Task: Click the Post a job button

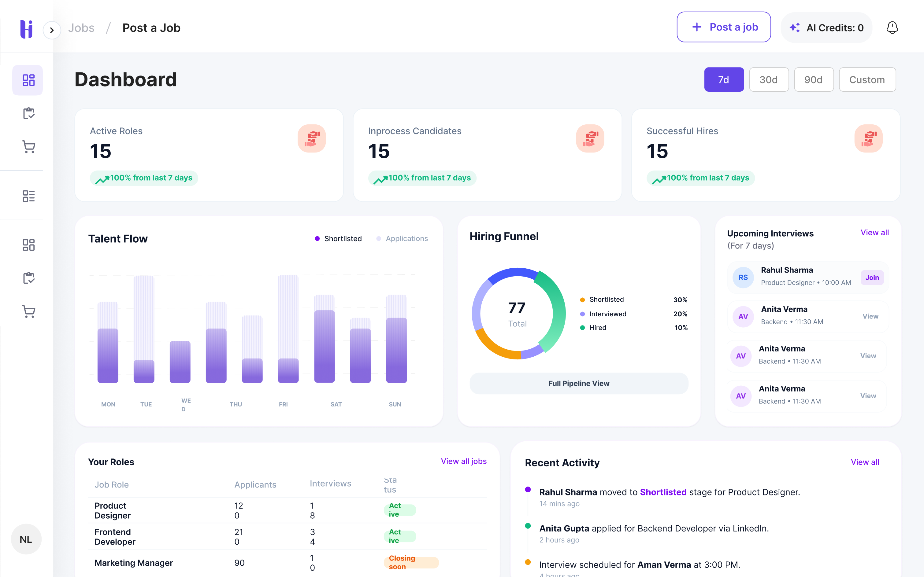Action: [724, 27]
